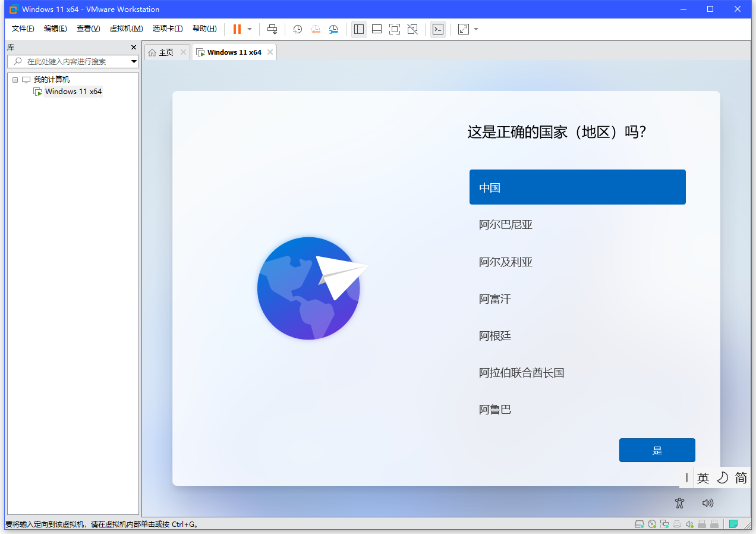Open the 编辑(E) menu

tap(55, 29)
